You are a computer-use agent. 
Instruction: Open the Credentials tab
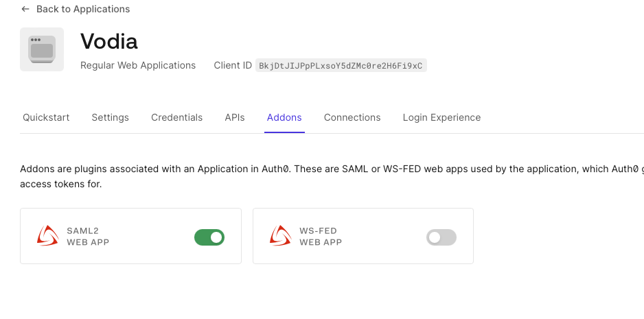176,117
